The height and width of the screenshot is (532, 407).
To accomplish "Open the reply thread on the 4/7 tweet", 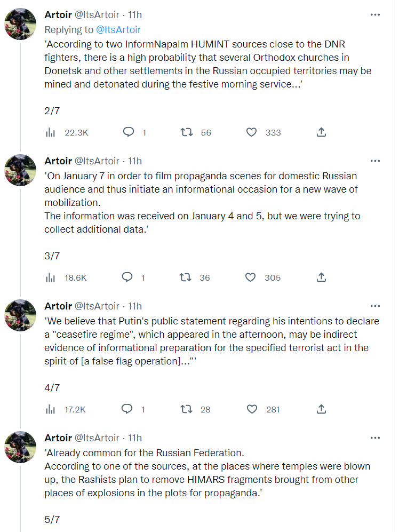I will coord(127,409).
